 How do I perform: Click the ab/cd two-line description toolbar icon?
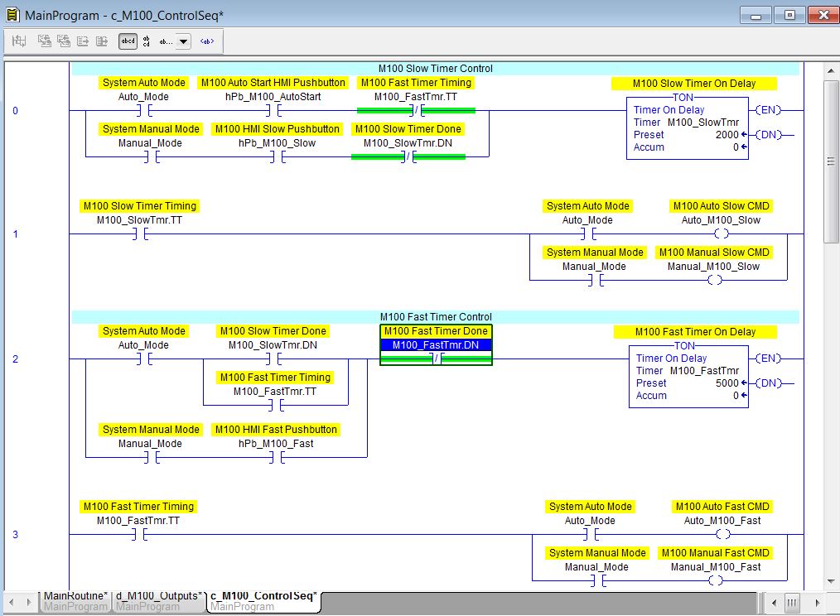[x=146, y=41]
